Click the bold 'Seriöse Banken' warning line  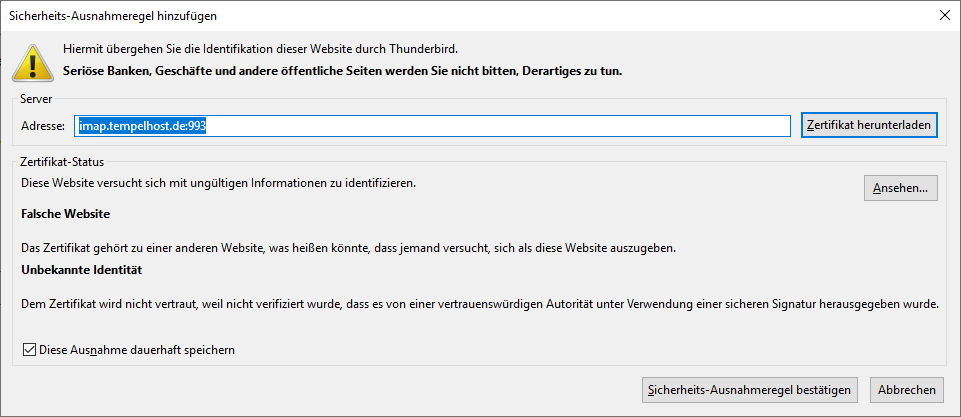[x=342, y=71]
